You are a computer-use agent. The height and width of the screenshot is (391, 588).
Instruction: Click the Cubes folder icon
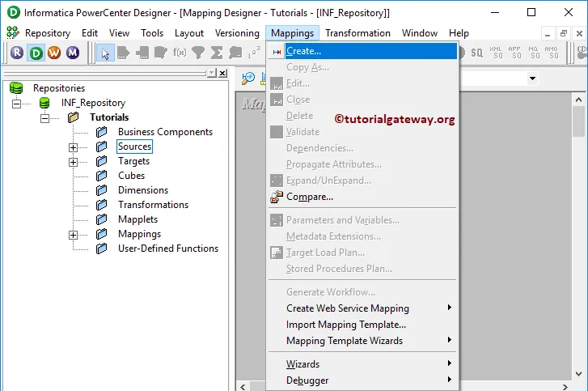[x=101, y=176]
